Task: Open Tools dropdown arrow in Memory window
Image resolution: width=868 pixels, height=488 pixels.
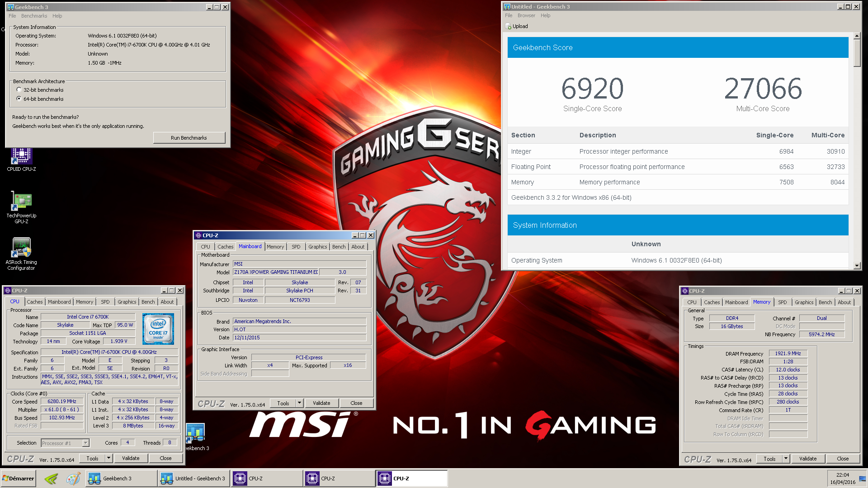Action: [786, 459]
